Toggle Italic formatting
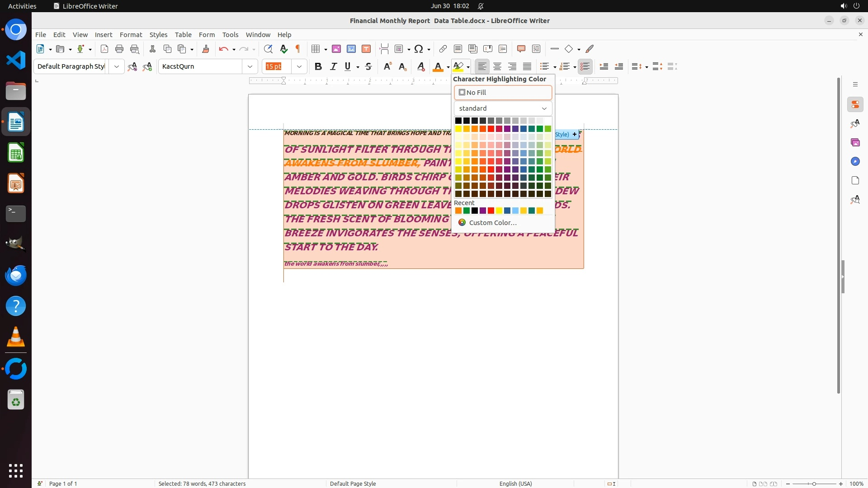The height and width of the screenshot is (488, 868). [x=334, y=67]
